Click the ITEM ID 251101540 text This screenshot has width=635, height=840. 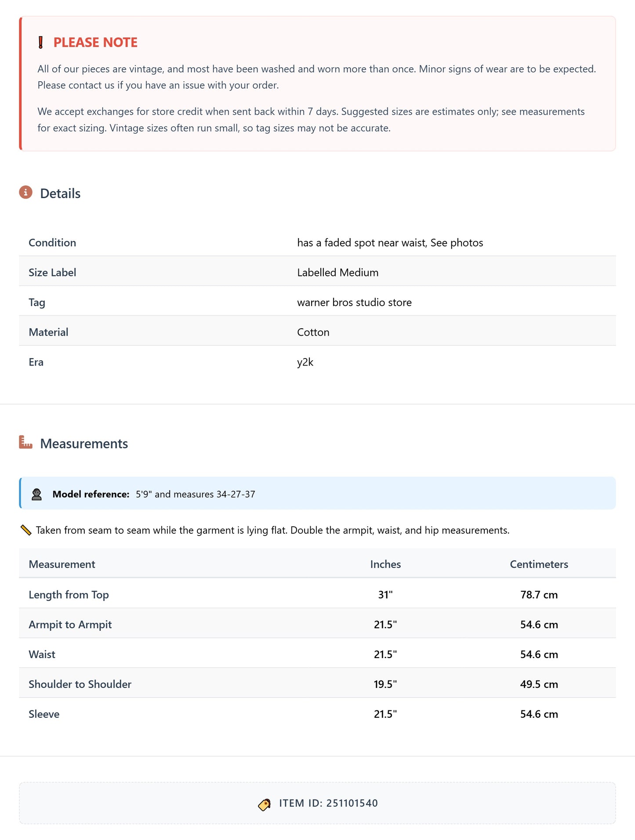(328, 803)
